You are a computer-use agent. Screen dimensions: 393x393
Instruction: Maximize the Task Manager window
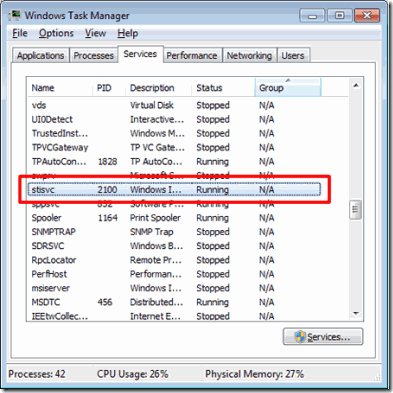pos(340,15)
